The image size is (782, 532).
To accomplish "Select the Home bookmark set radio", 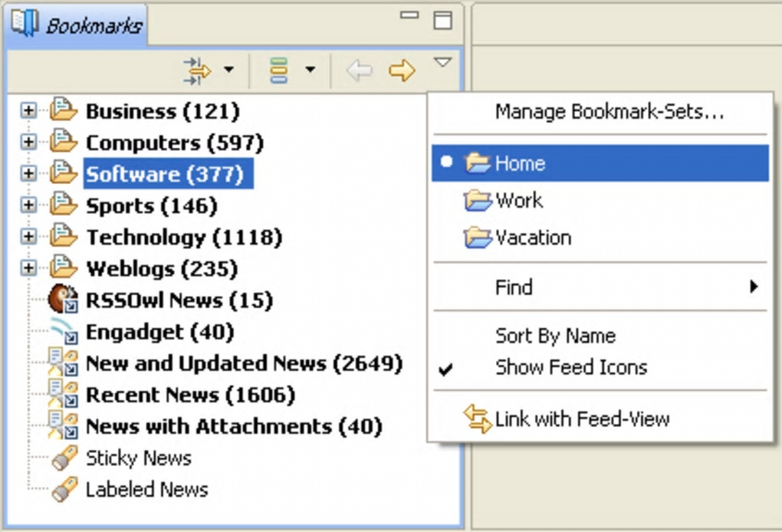I will (x=600, y=163).
